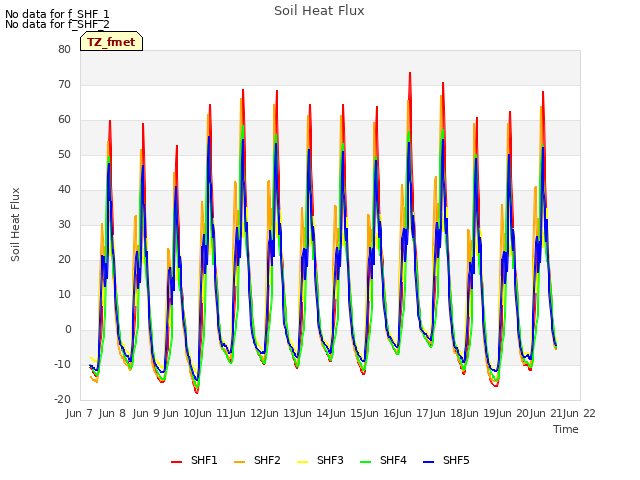Click the SHF2 legend label
Viewport: 640px width, 480px height.
tap(267, 460)
